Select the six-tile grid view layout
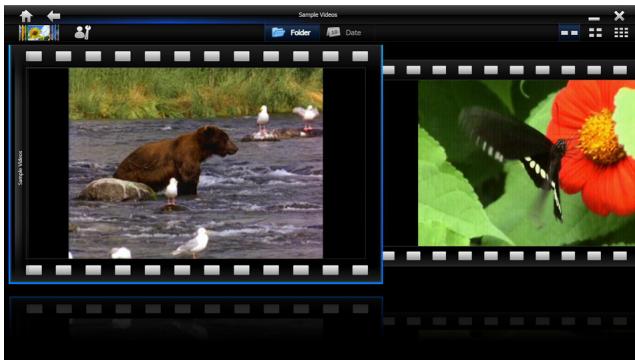Viewport: 635px width, 362px height. (x=621, y=33)
